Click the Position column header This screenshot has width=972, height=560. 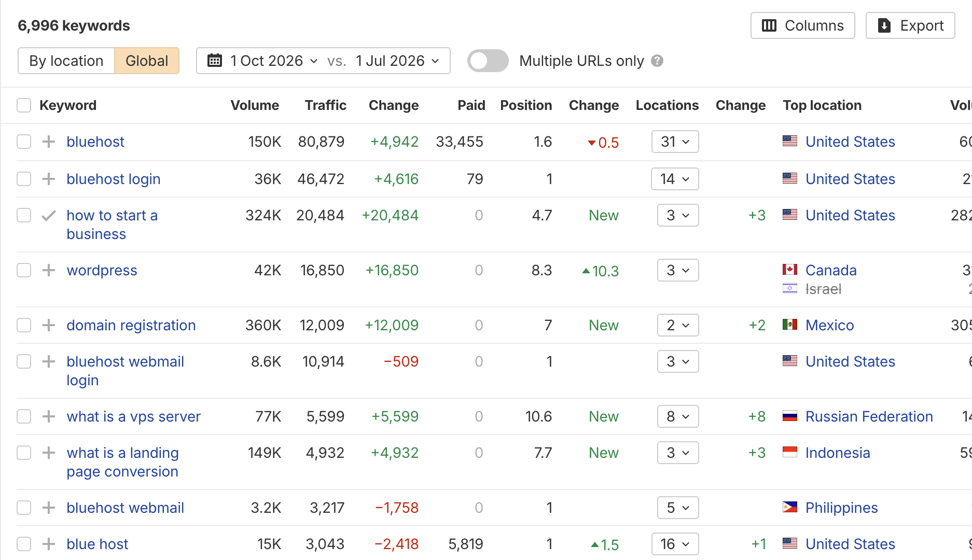pos(526,105)
